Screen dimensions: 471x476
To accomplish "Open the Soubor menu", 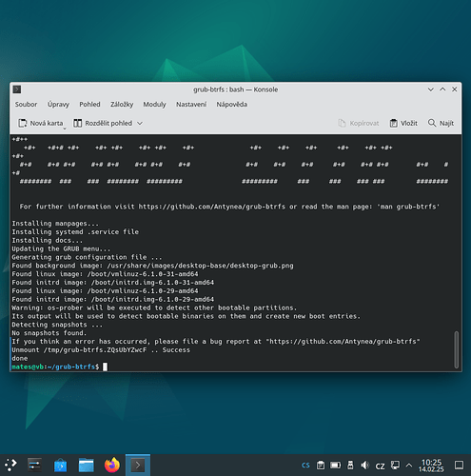I will (x=26, y=105).
